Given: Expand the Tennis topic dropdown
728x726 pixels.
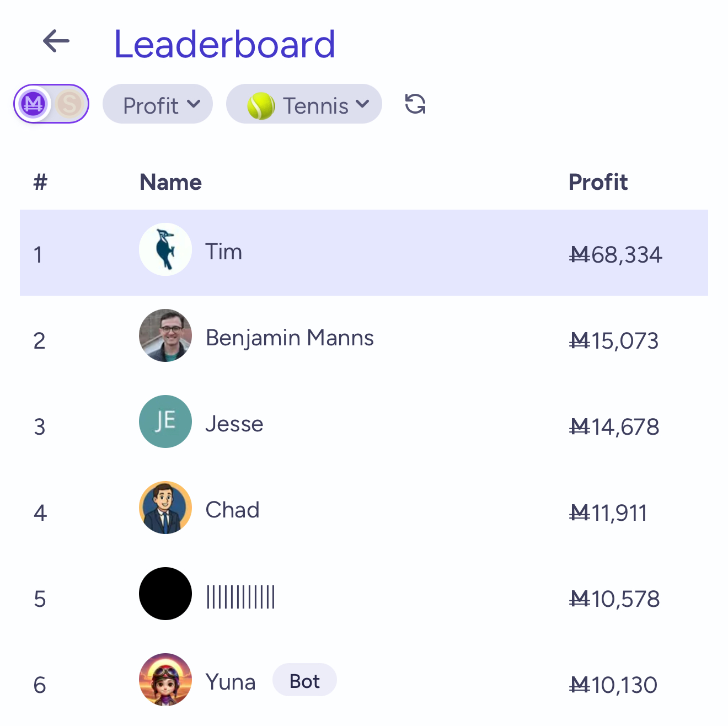Looking at the screenshot, I should pos(304,104).
